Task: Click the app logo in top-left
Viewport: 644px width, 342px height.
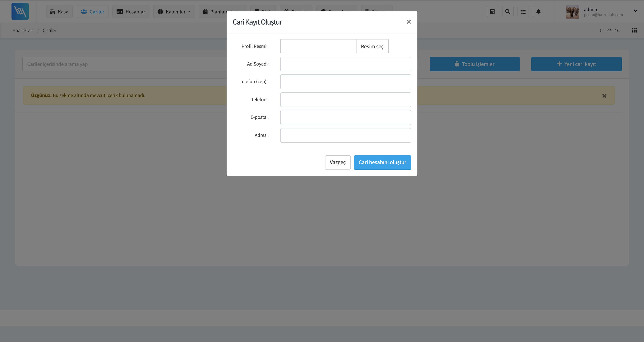Action: tap(20, 11)
